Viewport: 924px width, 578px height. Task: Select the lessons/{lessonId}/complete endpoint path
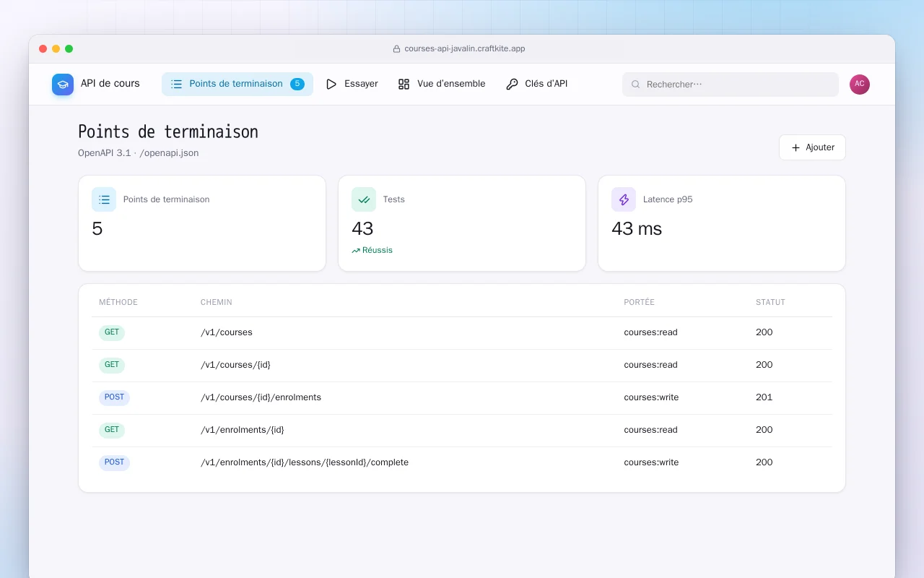point(305,462)
